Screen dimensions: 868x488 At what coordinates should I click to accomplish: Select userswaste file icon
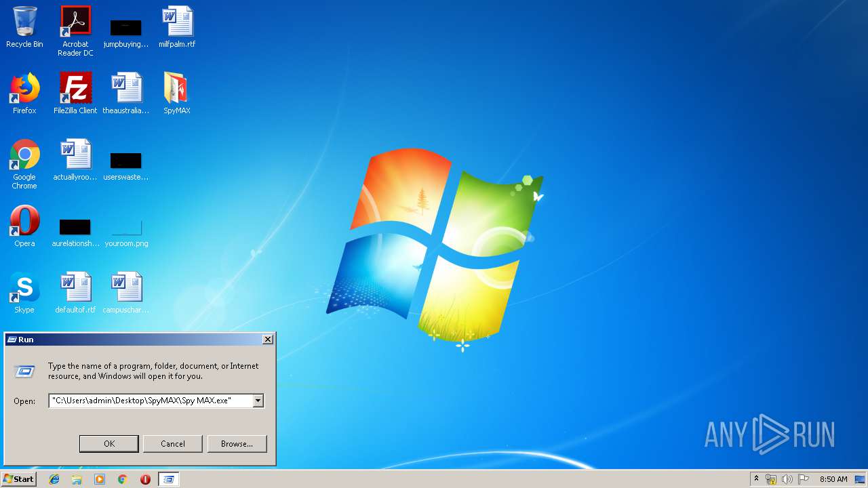point(126,165)
